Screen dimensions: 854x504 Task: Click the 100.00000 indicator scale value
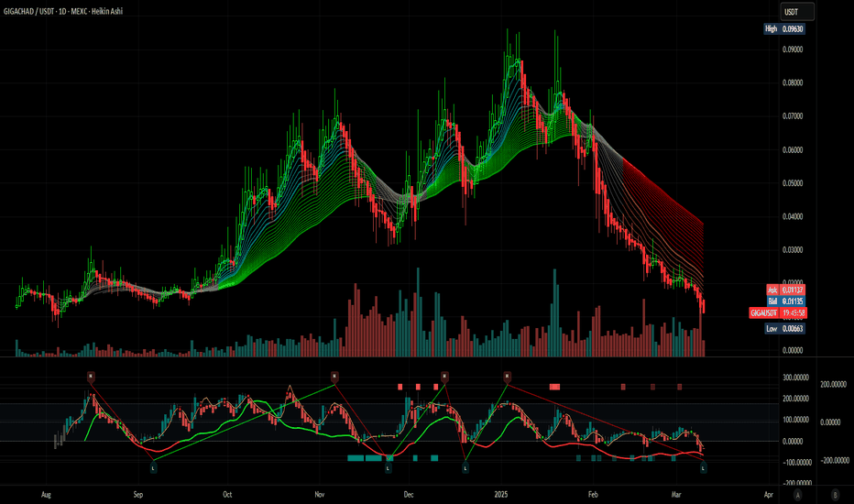pos(795,420)
